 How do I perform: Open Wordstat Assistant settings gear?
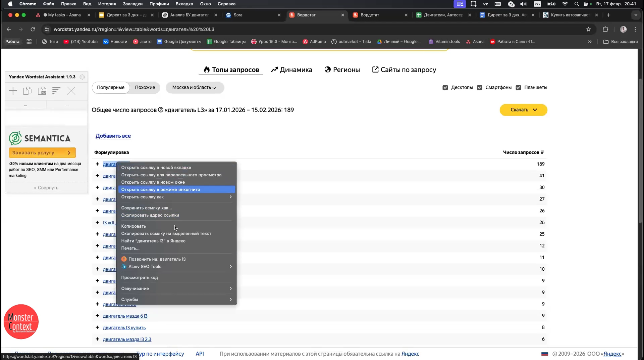[82, 77]
